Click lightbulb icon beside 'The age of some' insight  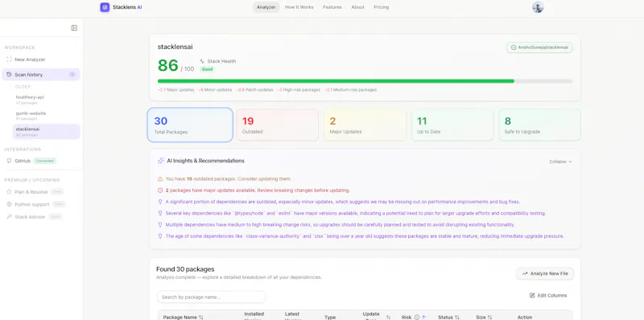pos(160,236)
